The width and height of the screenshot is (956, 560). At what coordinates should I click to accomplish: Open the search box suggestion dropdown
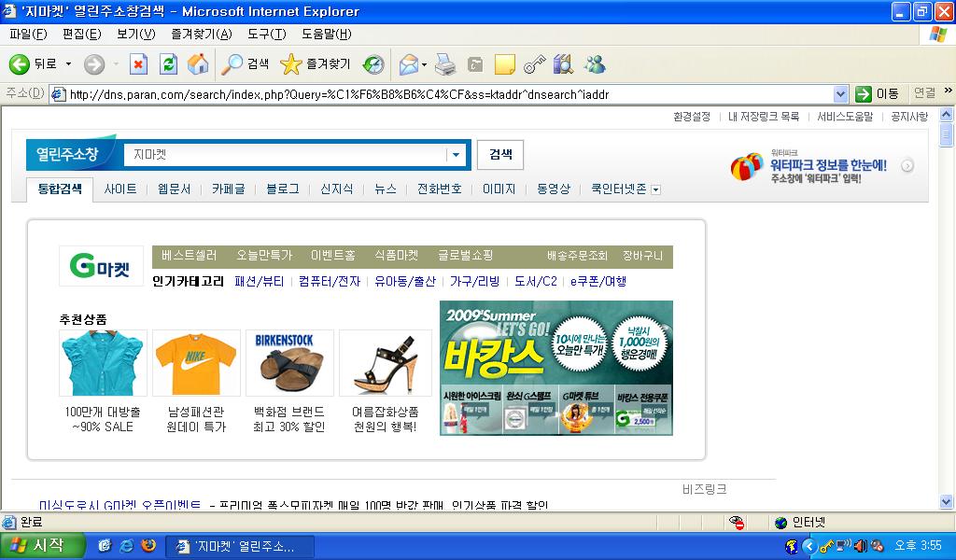456,155
